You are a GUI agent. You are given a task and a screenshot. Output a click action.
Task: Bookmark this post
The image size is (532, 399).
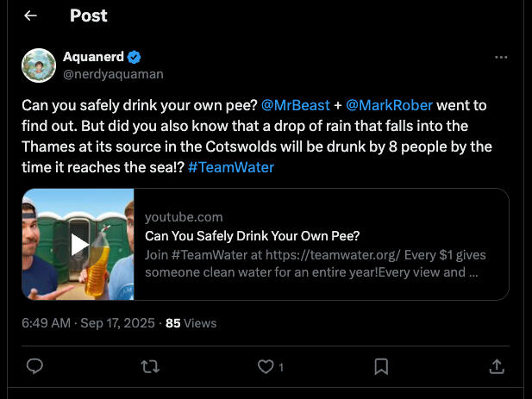coord(381,366)
